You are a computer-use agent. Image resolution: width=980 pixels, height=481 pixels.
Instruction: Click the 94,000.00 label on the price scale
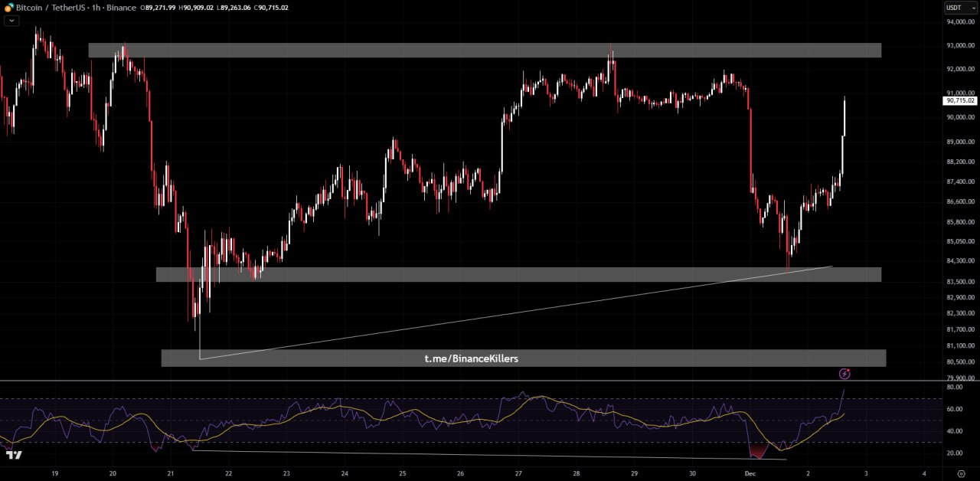click(959, 22)
